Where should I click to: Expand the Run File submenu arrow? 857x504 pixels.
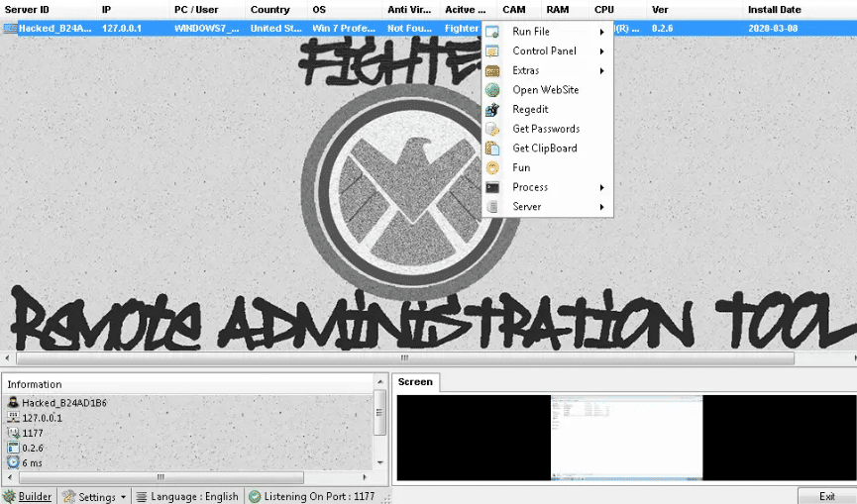click(x=601, y=32)
